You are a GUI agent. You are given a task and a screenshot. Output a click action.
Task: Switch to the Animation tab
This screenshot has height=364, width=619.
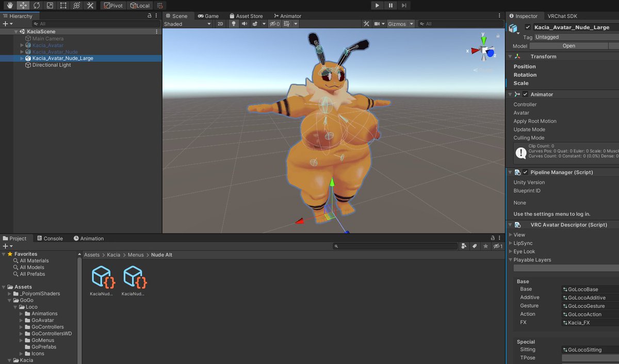point(89,238)
